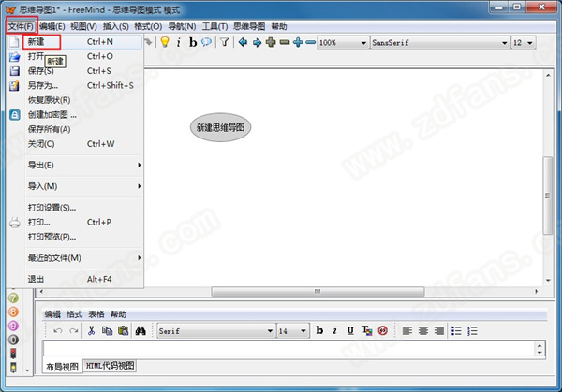Click the green number 7 priority icon

13,298
